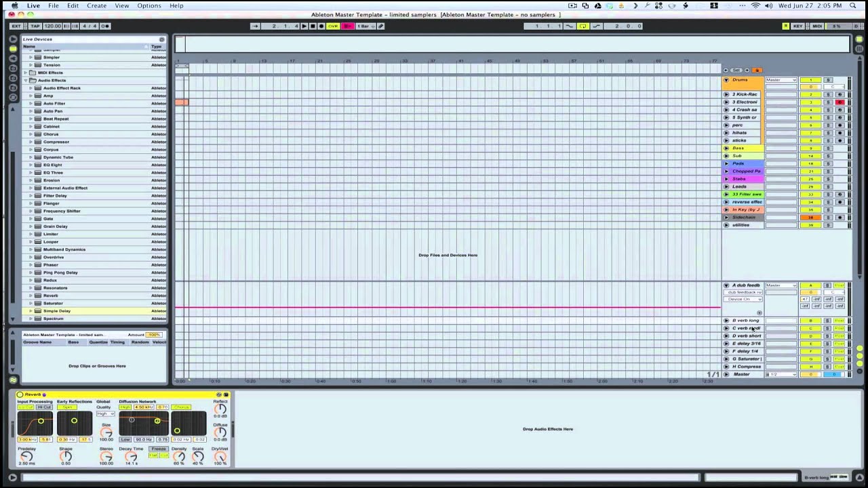Collapse the browser with the triangle button

pos(13,39)
